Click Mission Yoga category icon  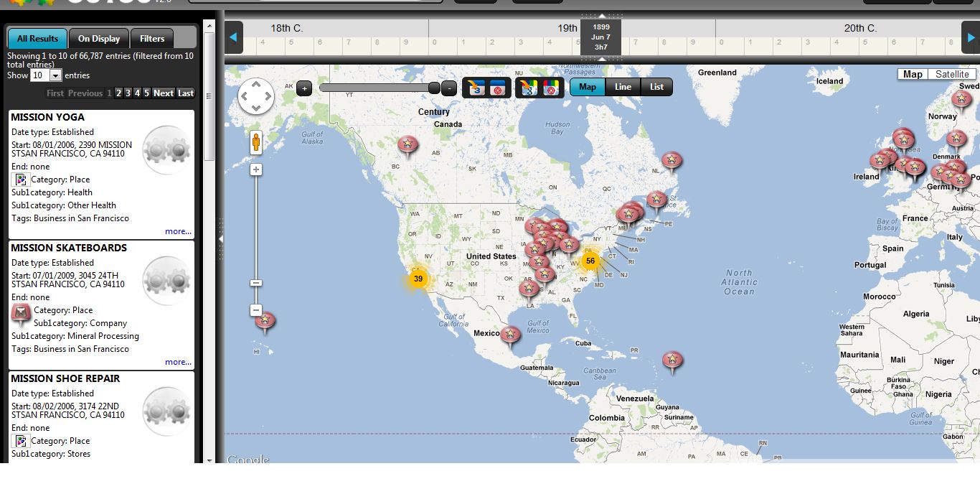pos(21,180)
